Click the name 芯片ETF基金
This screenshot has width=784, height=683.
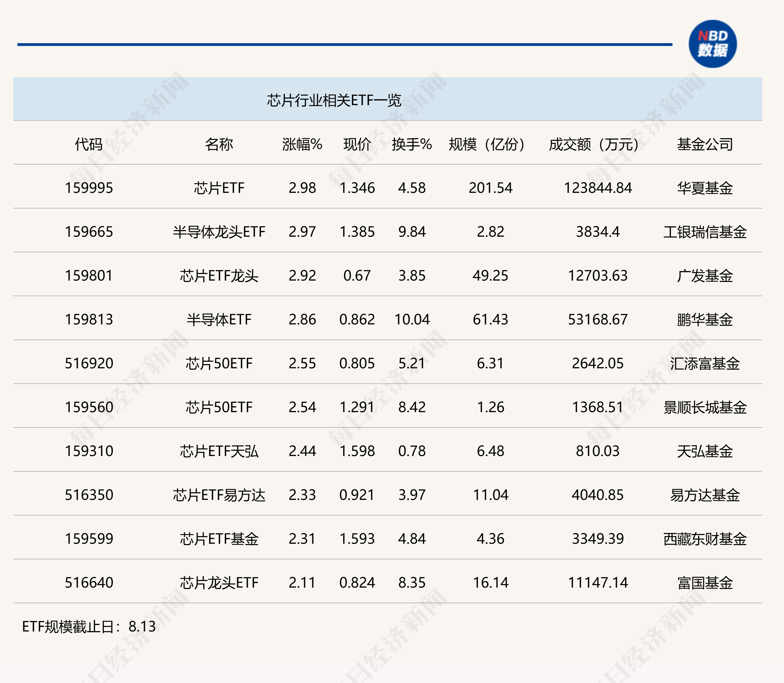[219, 539]
